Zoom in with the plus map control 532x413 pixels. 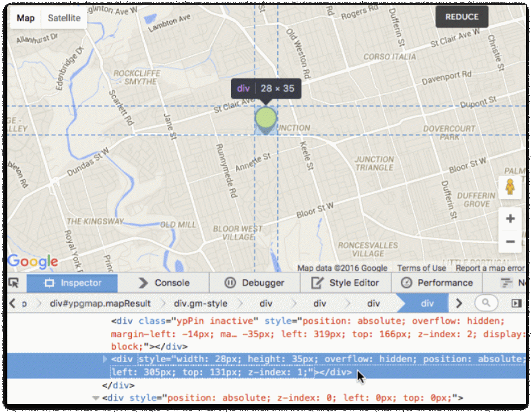coord(510,219)
